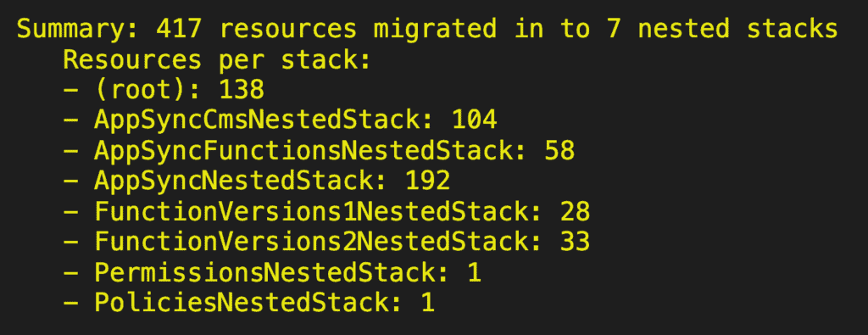Click the value 138 after root

242,90
